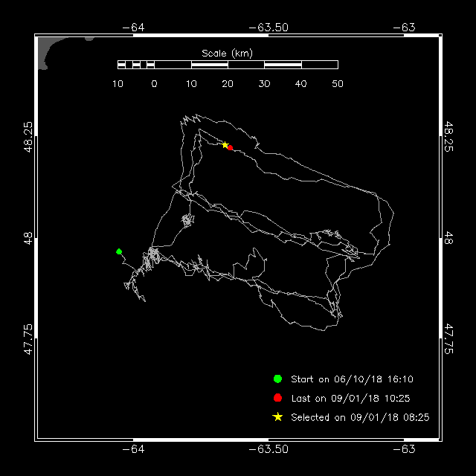This screenshot has width=476, height=476.
Task: Click the green dot in legend
Action: 277,379
